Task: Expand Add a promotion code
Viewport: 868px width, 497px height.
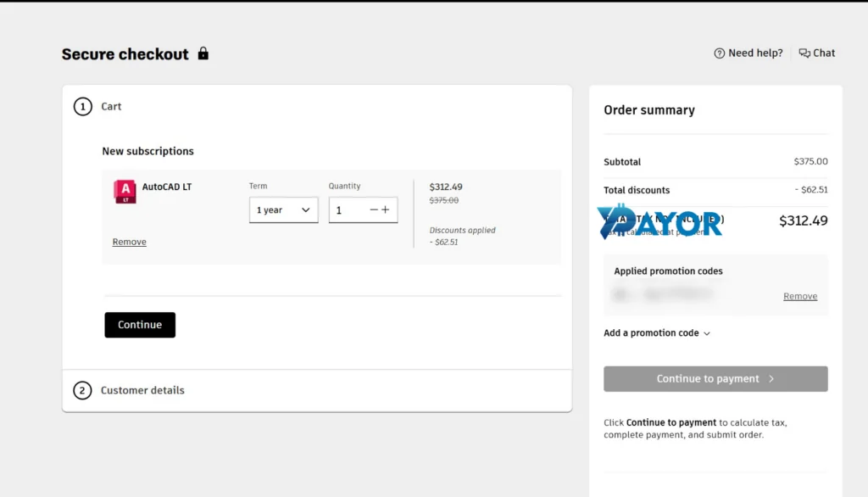Action: click(657, 333)
